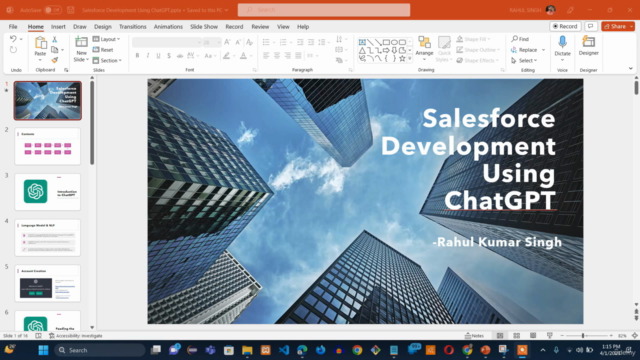The height and width of the screenshot is (360, 640).
Task: Start Slide Show from status bar
Action: point(550,336)
